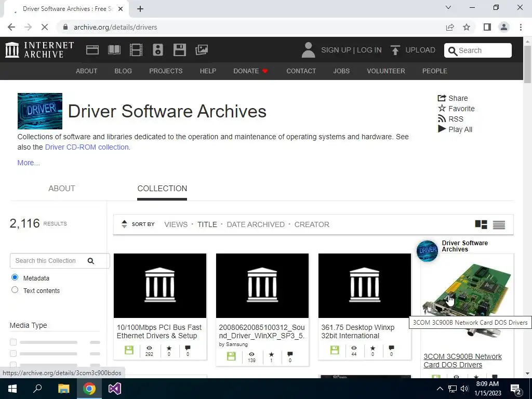Open the Images icon in navbar
This screenshot has height=399, width=532.
[x=202, y=50]
